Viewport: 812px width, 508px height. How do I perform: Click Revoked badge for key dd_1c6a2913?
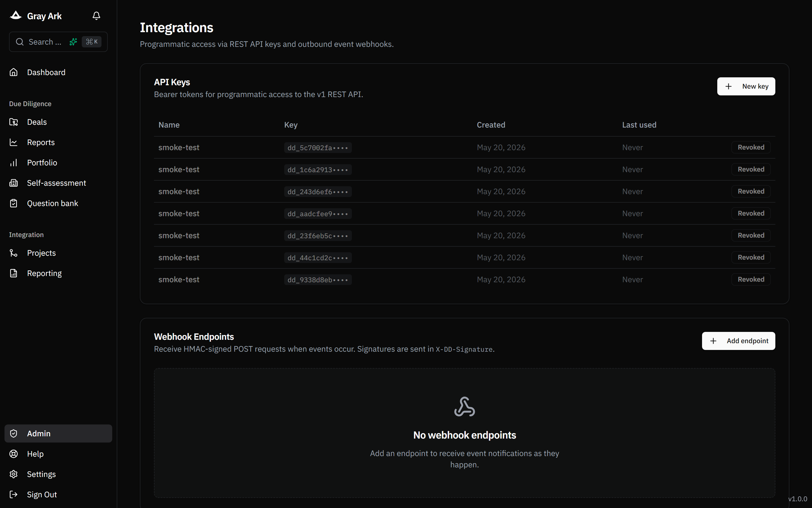click(751, 169)
